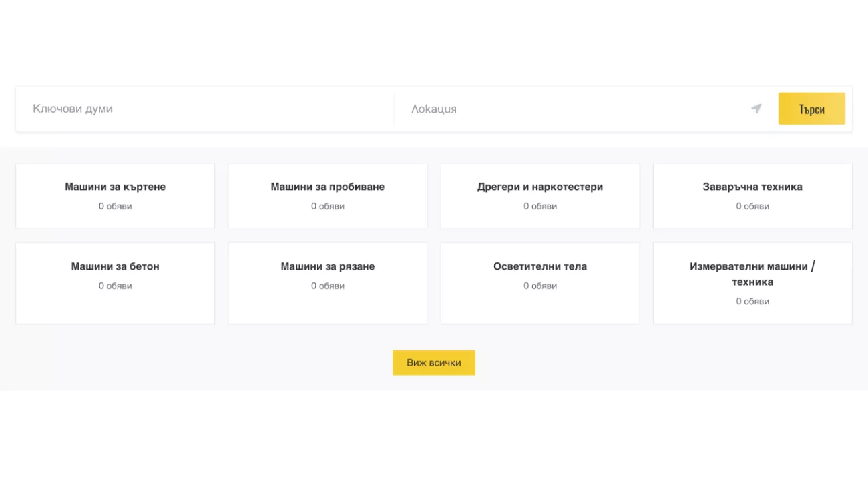Select the Машини за пробиване category card
The height and width of the screenshot is (487, 868).
(x=327, y=187)
